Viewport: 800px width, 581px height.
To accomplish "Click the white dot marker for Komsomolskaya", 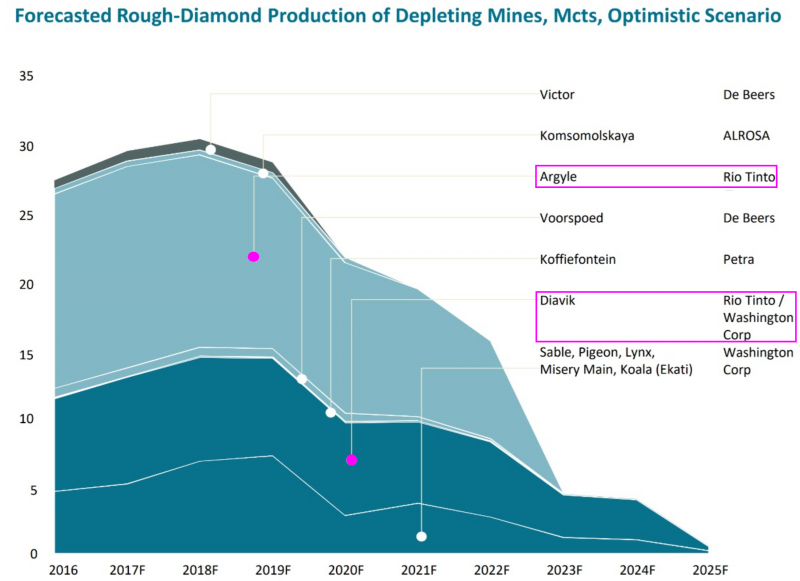I will pyautogui.click(x=263, y=173).
